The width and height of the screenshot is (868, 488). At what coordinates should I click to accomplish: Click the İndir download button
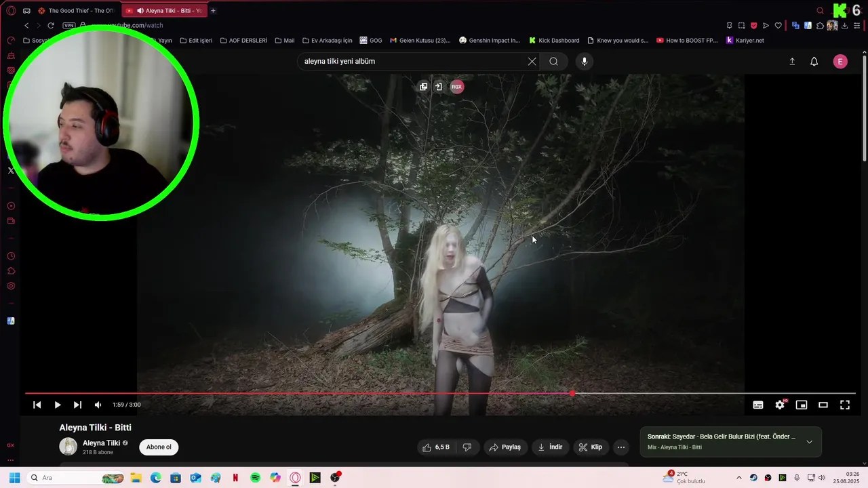[x=551, y=447]
